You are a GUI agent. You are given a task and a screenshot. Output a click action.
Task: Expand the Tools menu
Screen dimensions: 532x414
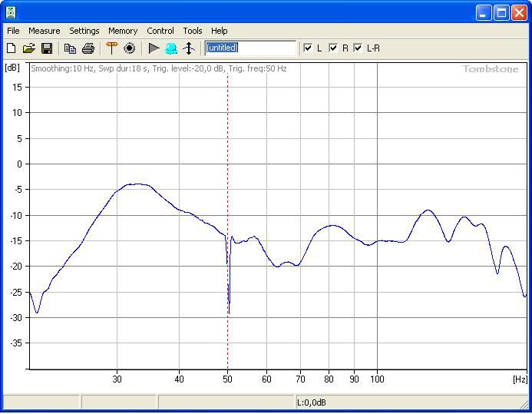(x=192, y=31)
